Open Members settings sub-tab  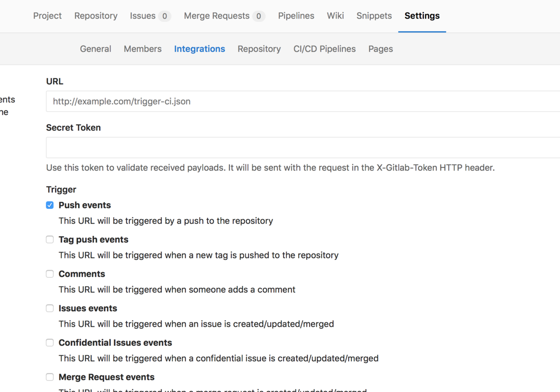point(142,49)
